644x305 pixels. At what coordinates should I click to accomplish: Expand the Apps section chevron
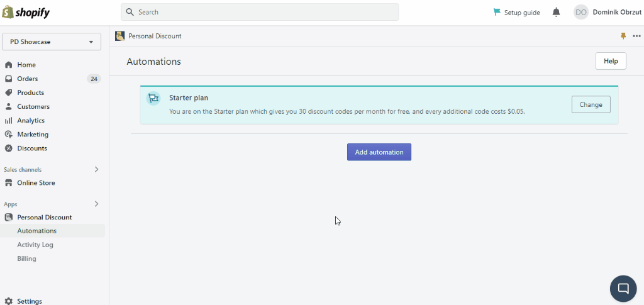(x=96, y=204)
